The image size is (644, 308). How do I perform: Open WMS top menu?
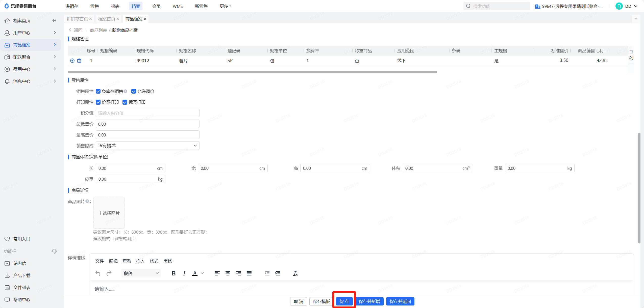(178, 6)
